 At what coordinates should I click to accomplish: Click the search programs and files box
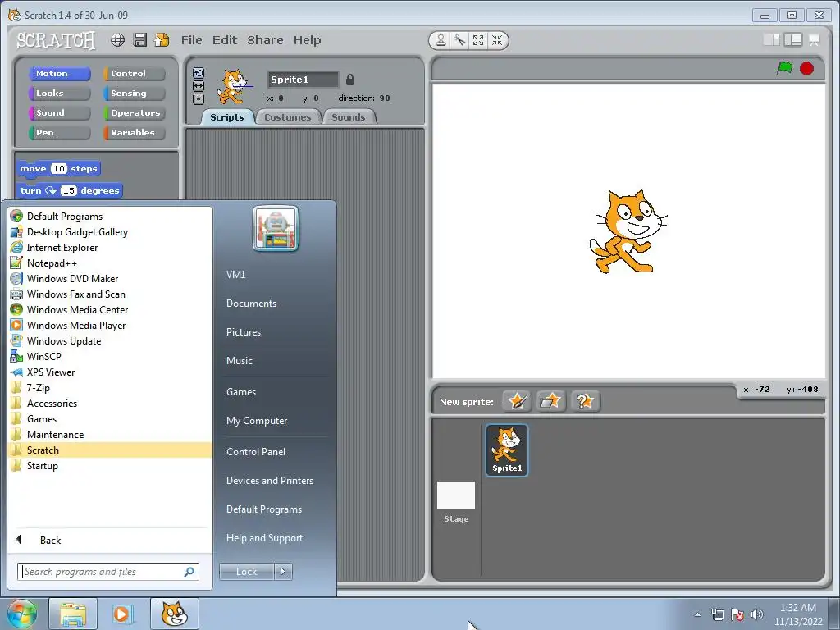108,572
